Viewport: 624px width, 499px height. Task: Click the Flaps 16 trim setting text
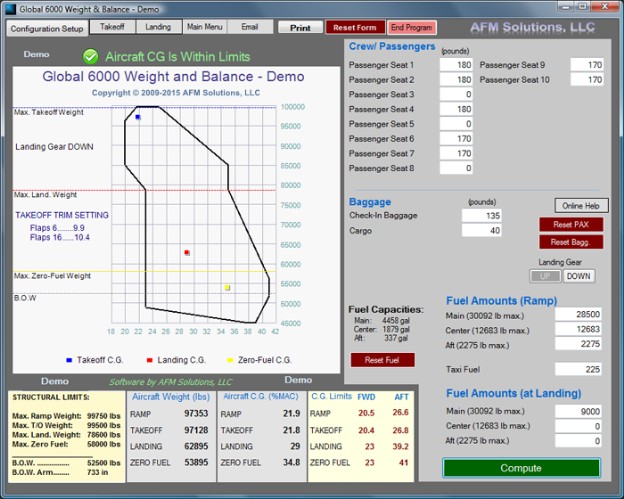(x=60, y=238)
